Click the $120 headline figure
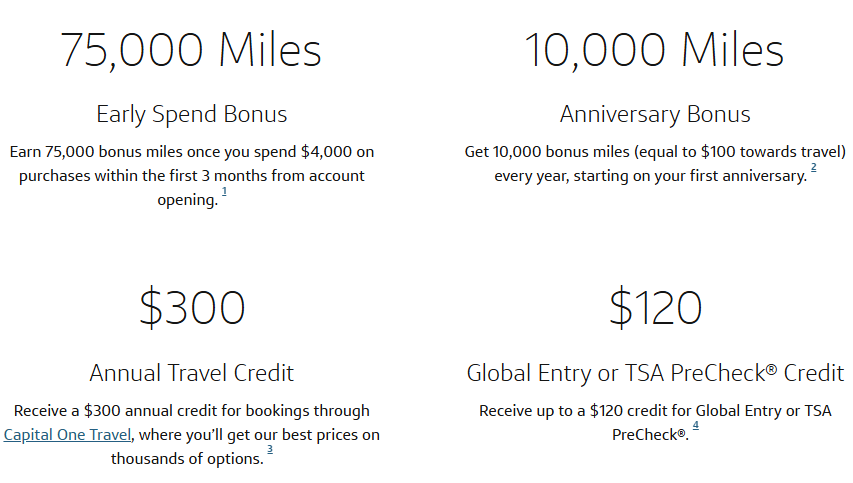The image size is (853, 483). (655, 308)
